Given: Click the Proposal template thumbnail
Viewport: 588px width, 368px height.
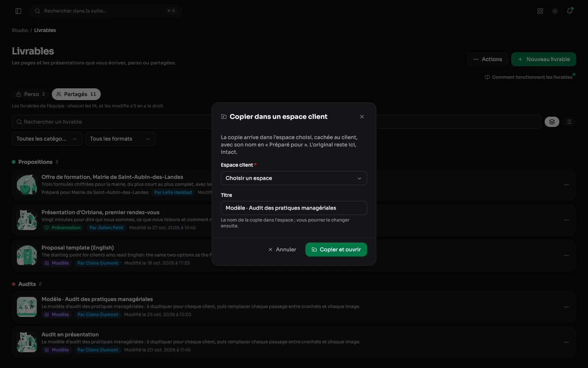Looking at the screenshot, I should pos(27,255).
